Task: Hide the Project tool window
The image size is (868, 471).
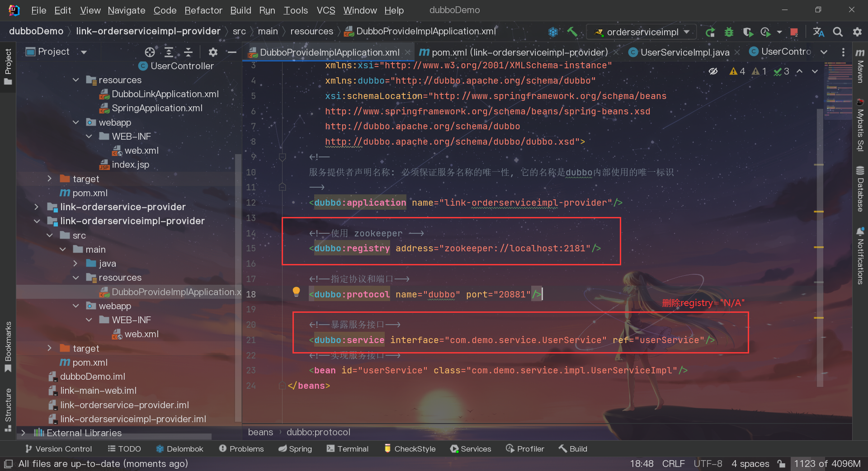Action: coord(232,52)
